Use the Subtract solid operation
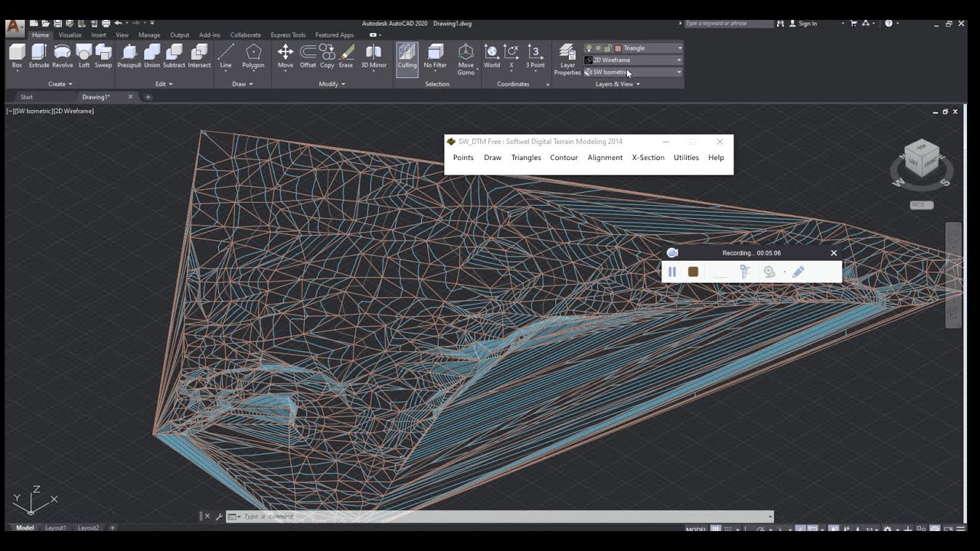The width and height of the screenshot is (980, 551). tap(175, 56)
